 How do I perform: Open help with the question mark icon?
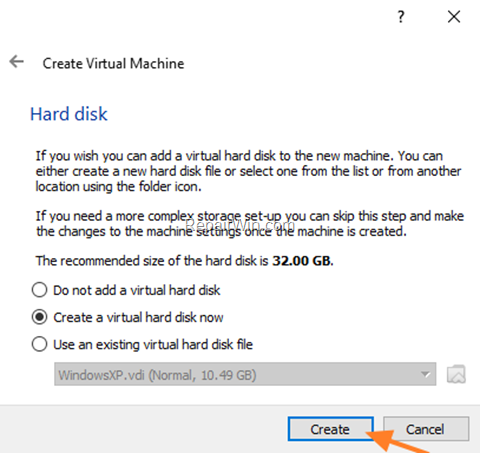(x=401, y=16)
